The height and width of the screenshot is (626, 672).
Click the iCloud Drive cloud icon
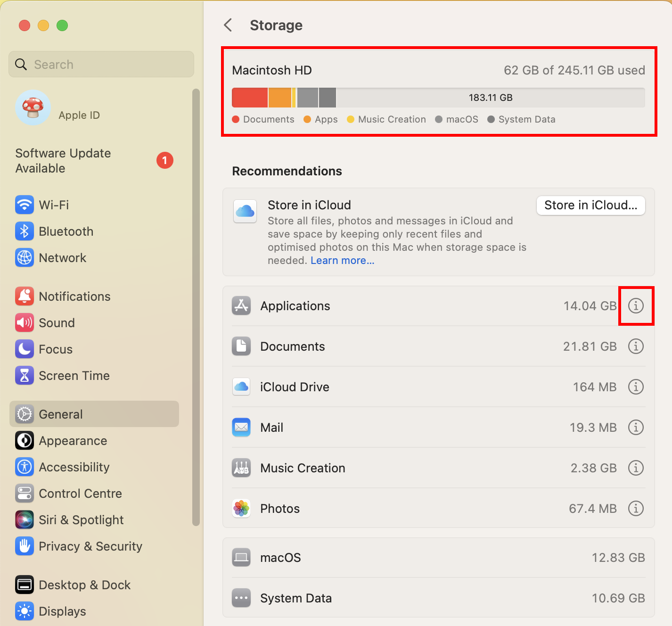click(241, 387)
